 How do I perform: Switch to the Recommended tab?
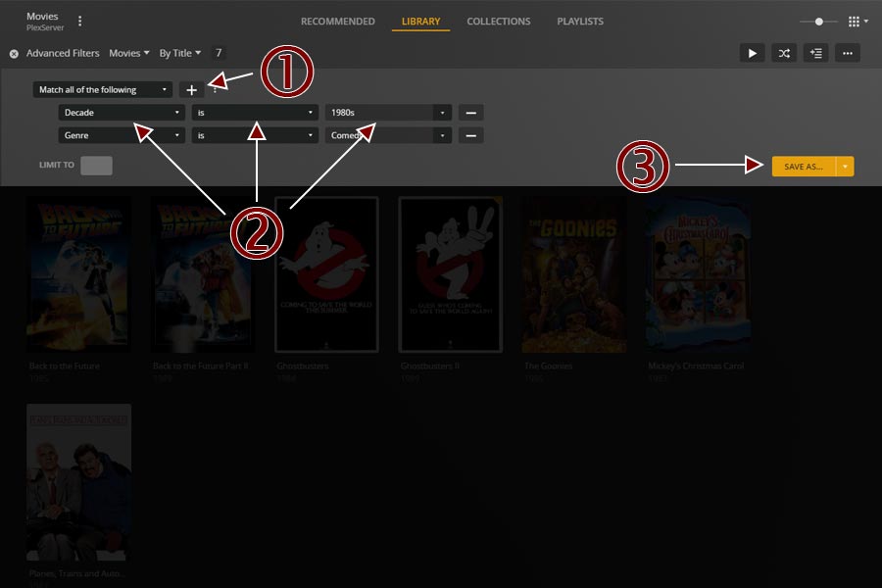click(x=337, y=22)
